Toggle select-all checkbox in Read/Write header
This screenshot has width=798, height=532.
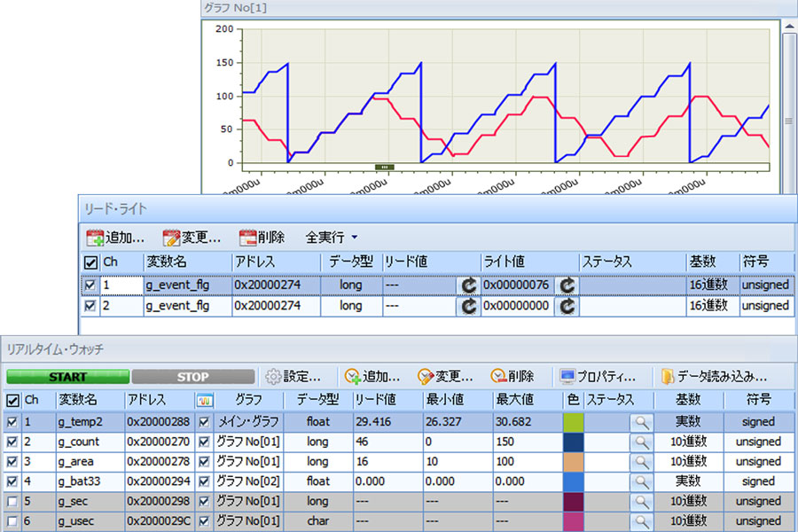[90, 262]
